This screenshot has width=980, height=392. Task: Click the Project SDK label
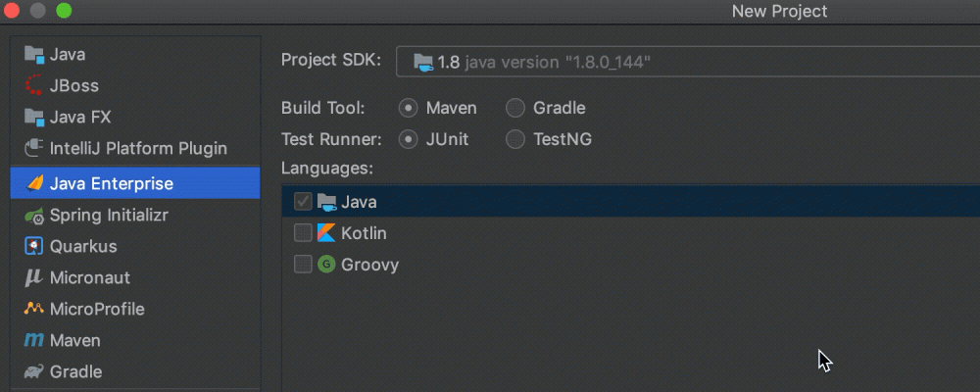pos(331,60)
